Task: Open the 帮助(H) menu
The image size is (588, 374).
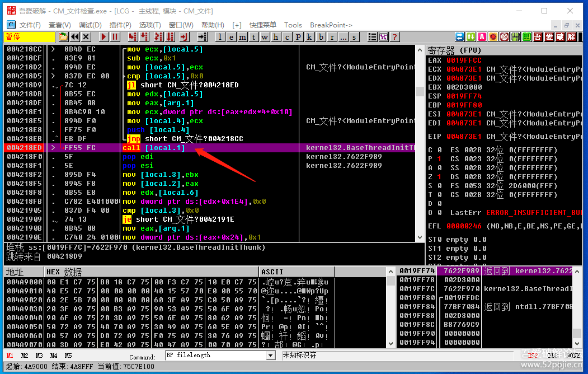Action: [x=213, y=25]
